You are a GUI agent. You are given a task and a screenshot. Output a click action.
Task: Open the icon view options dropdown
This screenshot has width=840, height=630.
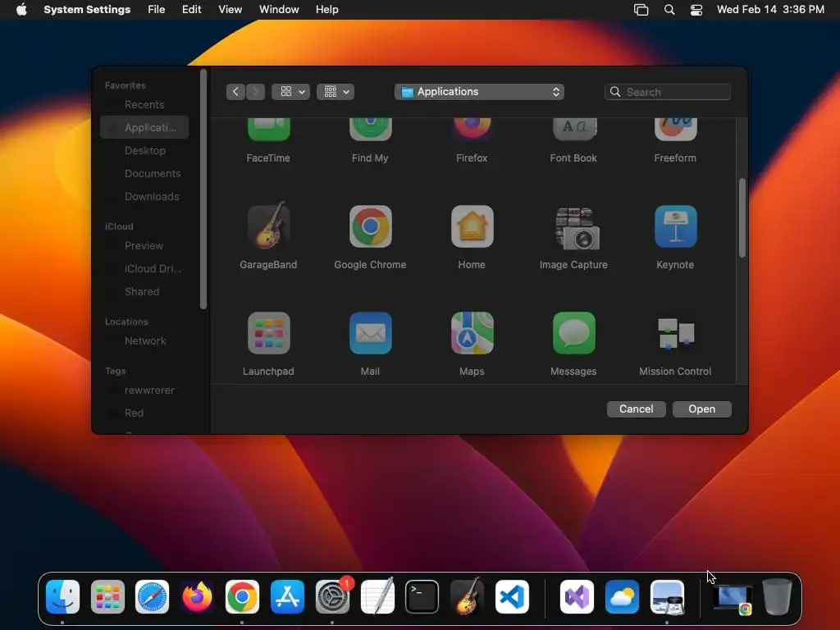pyautogui.click(x=291, y=92)
